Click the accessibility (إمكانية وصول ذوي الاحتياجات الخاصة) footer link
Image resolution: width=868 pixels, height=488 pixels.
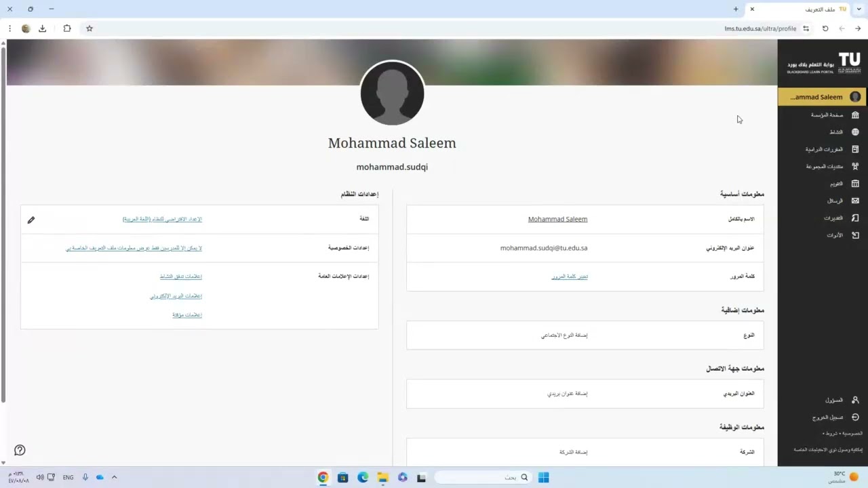coord(828,449)
